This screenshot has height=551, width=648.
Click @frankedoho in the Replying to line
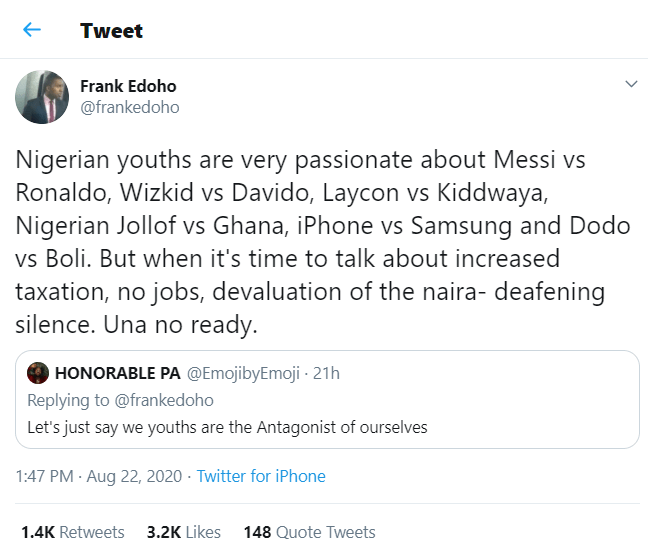coord(164,400)
